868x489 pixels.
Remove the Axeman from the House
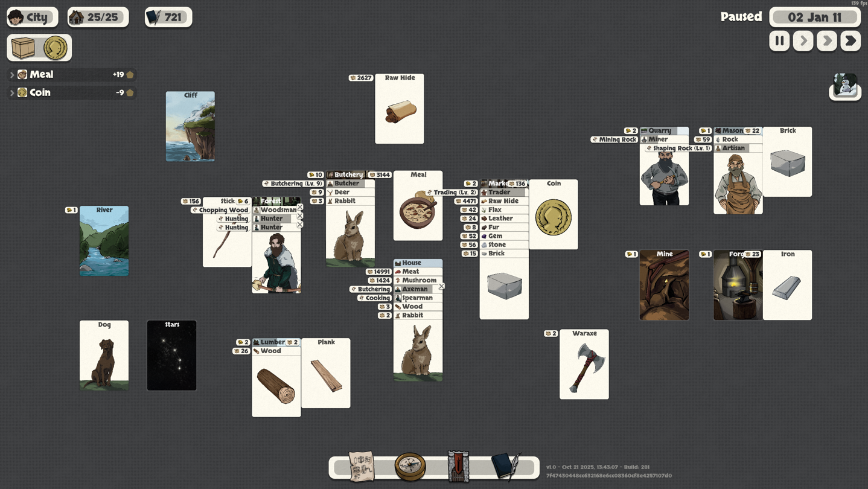pyautogui.click(x=441, y=287)
